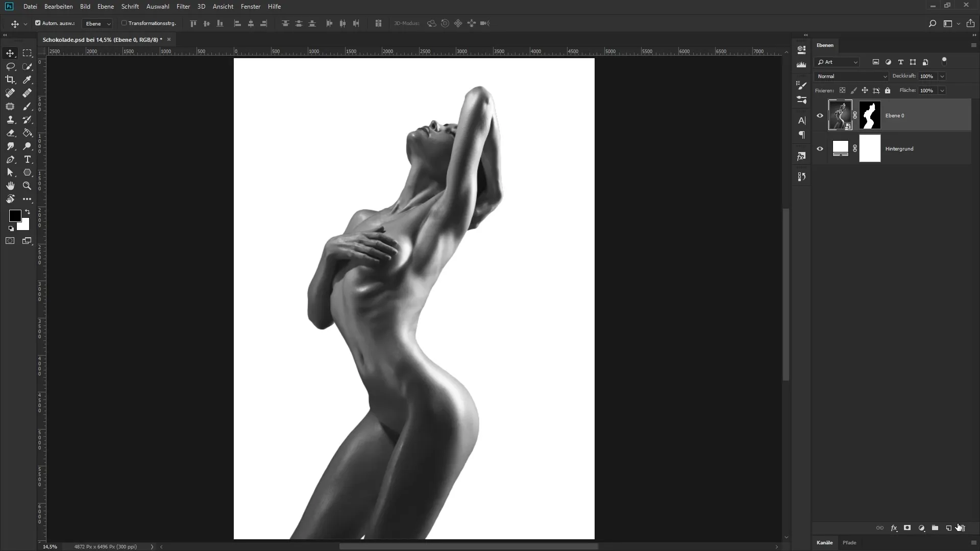
Task: Select the Ellipse shape tool
Action: pyautogui.click(x=27, y=172)
